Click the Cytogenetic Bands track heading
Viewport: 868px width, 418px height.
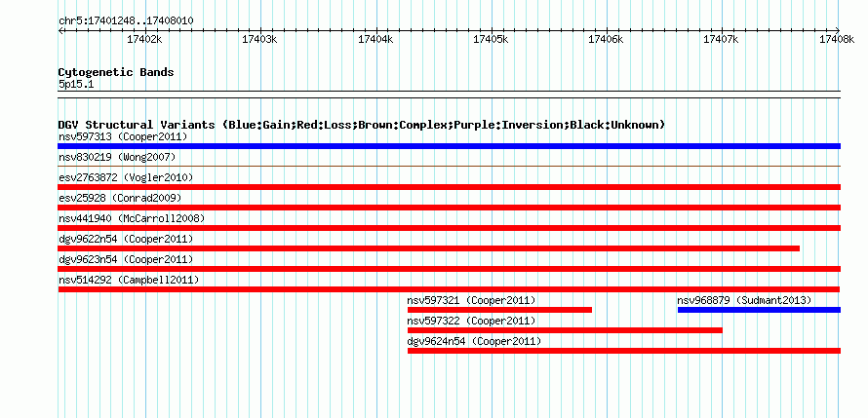coord(116,72)
